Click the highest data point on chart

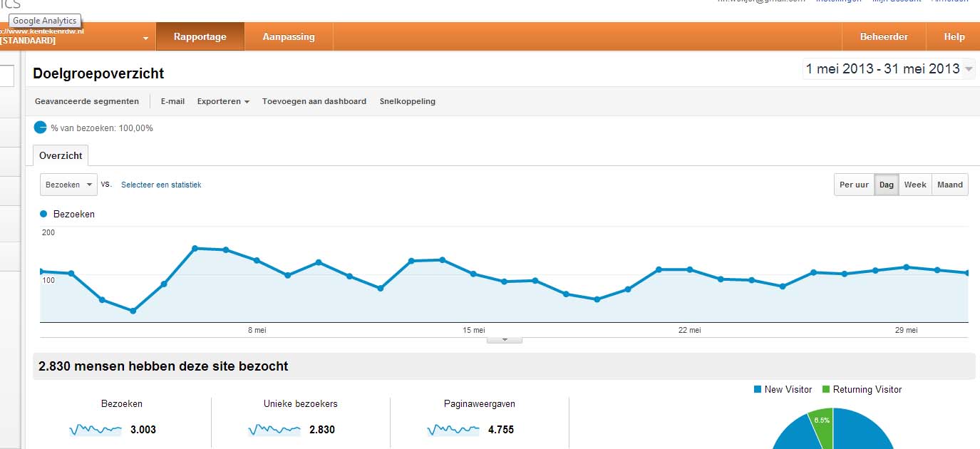[x=195, y=248]
